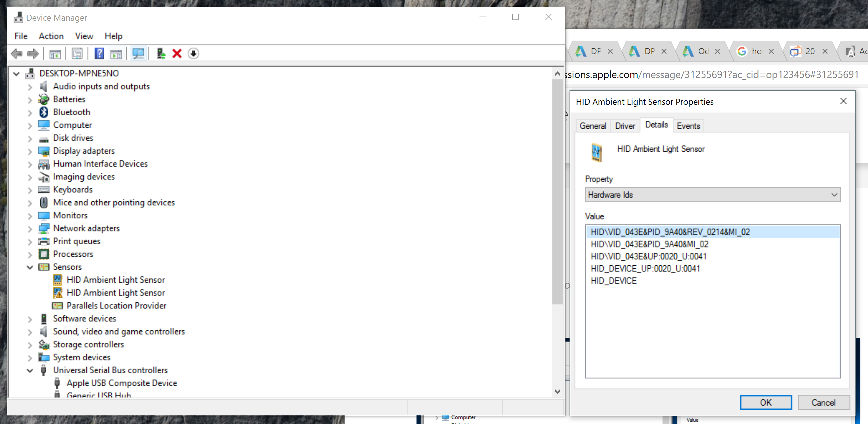Image resolution: width=868 pixels, height=424 pixels.
Task: Expand Display adapters category
Action: 30,151
